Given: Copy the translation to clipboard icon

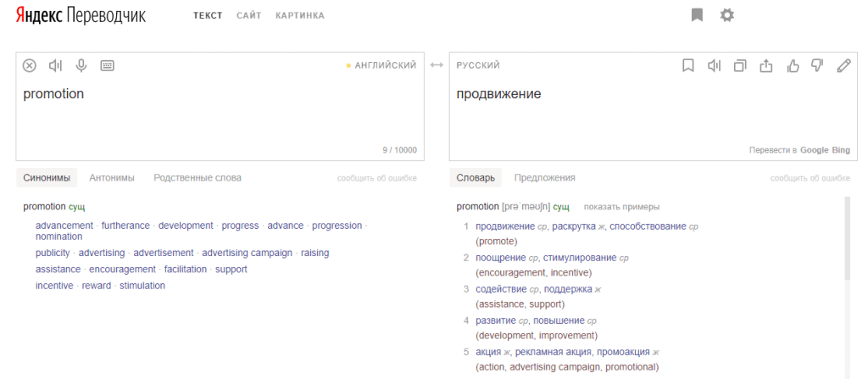Looking at the screenshot, I should (x=739, y=66).
